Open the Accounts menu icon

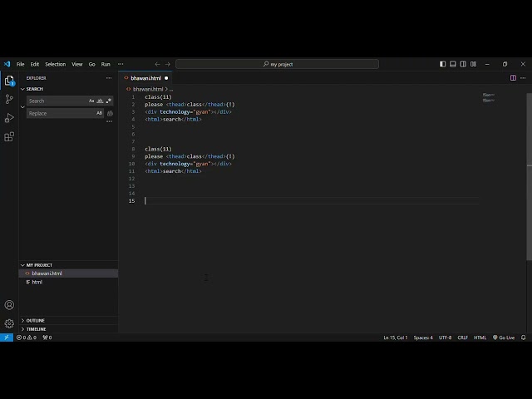[x=9, y=305]
